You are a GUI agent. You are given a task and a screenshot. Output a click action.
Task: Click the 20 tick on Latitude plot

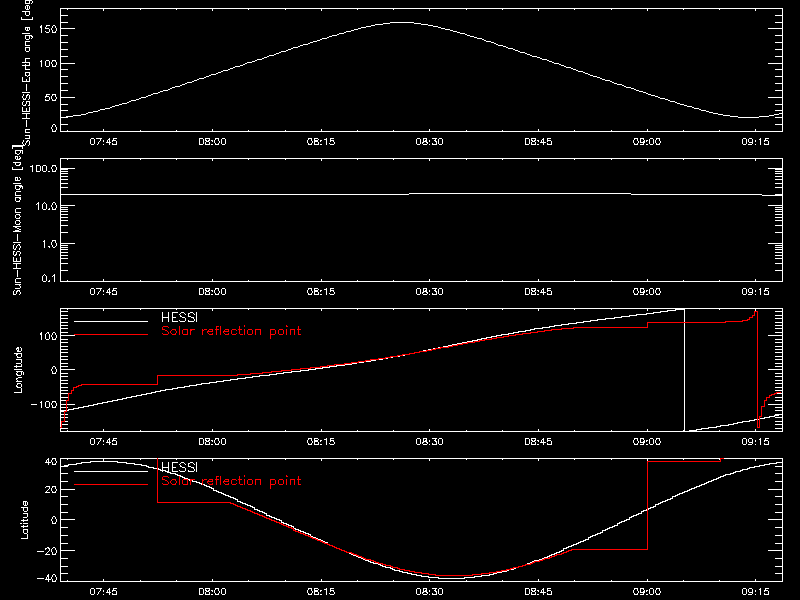[51, 490]
